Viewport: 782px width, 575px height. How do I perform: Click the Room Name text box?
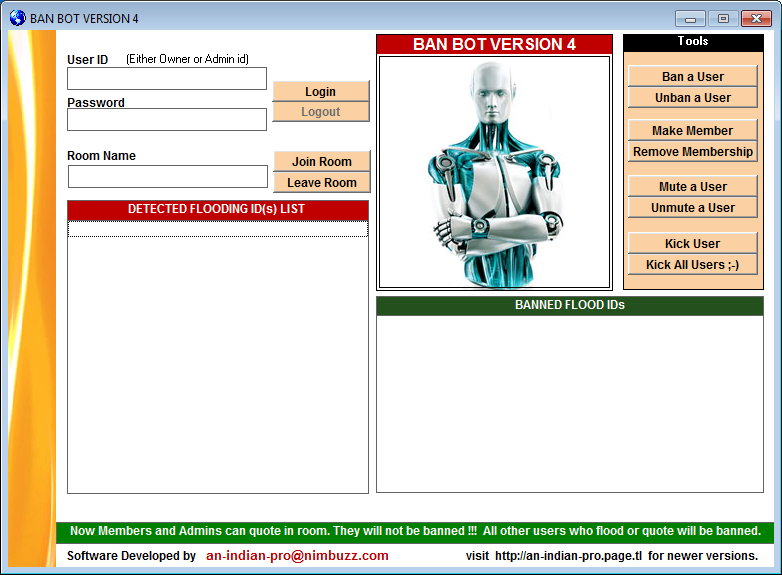pos(168,177)
